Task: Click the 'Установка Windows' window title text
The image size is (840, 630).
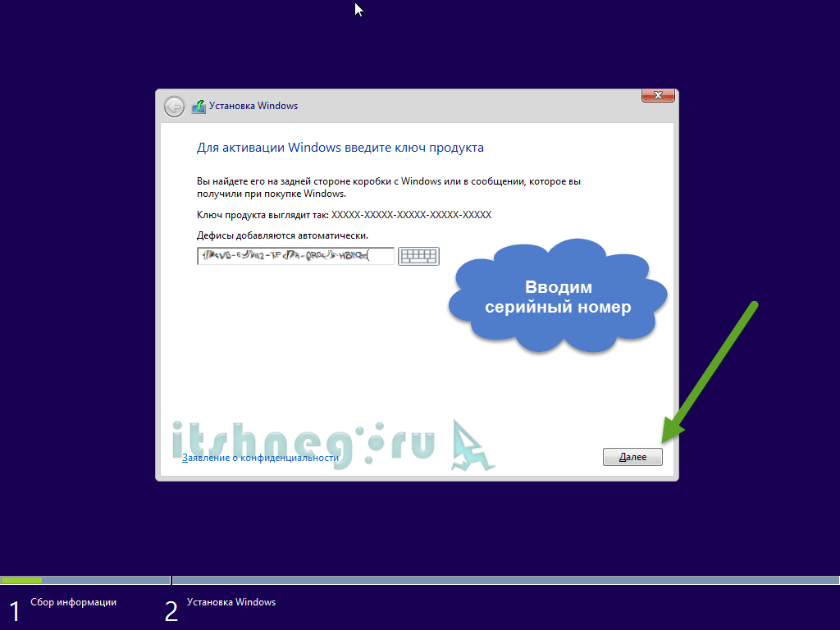Action: [253, 106]
